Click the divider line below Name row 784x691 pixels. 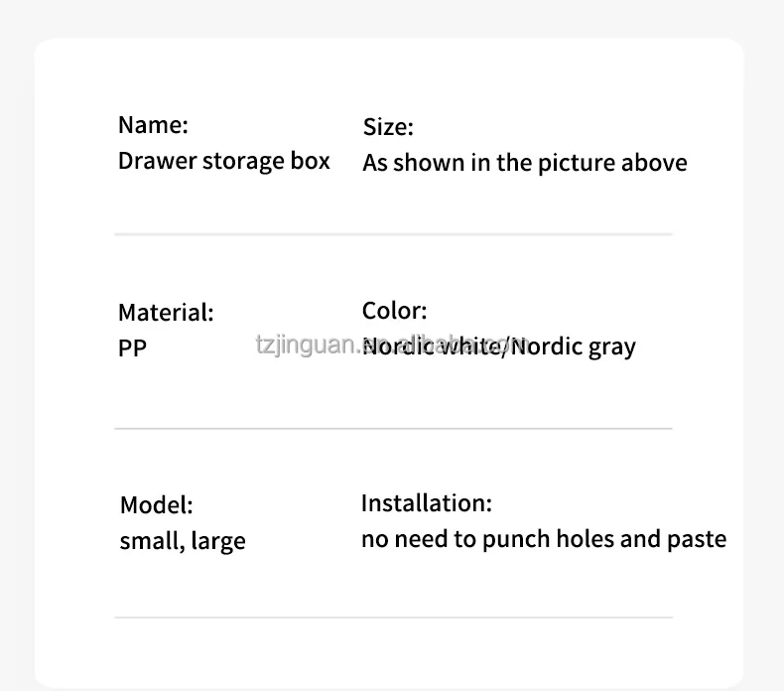tap(394, 233)
